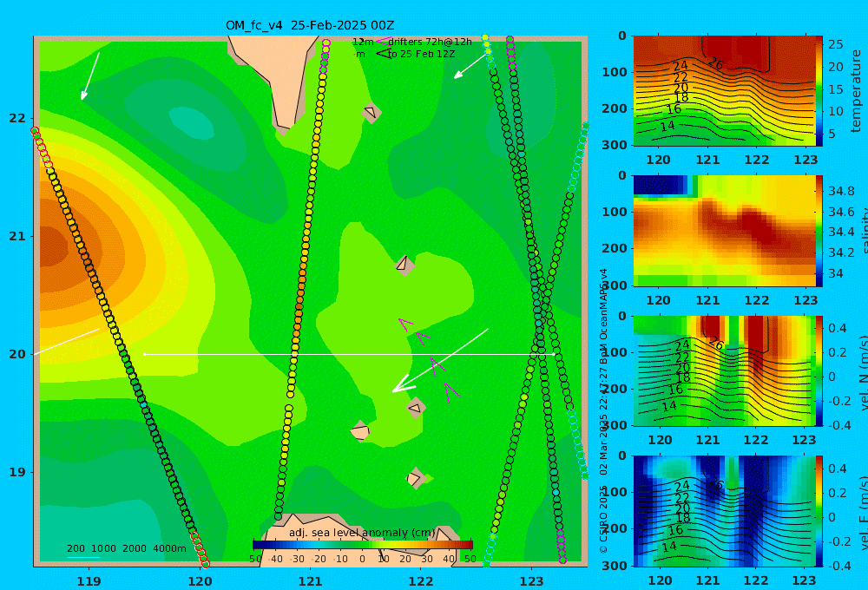Image resolution: width=868 pixels, height=590 pixels.
Task: Click the 34.8 tick on the salinity colorbar
Action: (841, 192)
